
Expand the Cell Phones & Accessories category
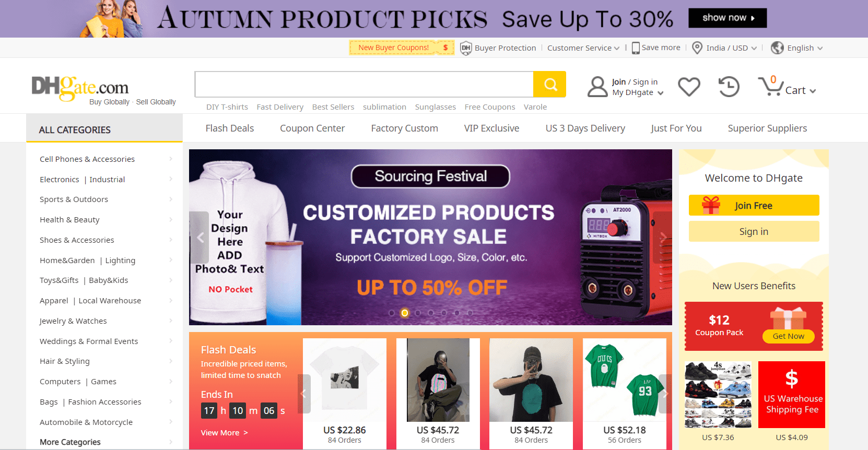click(x=106, y=159)
